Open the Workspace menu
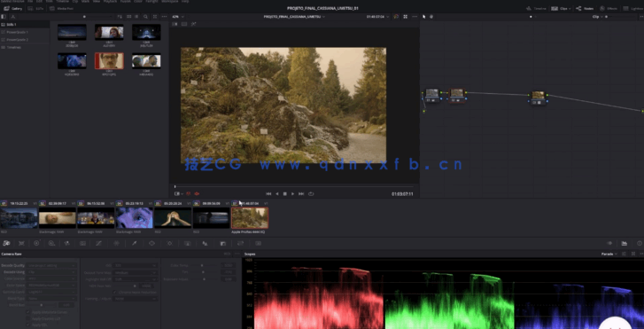Image resolution: width=644 pixels, height=329 pixels. [168, 1]
